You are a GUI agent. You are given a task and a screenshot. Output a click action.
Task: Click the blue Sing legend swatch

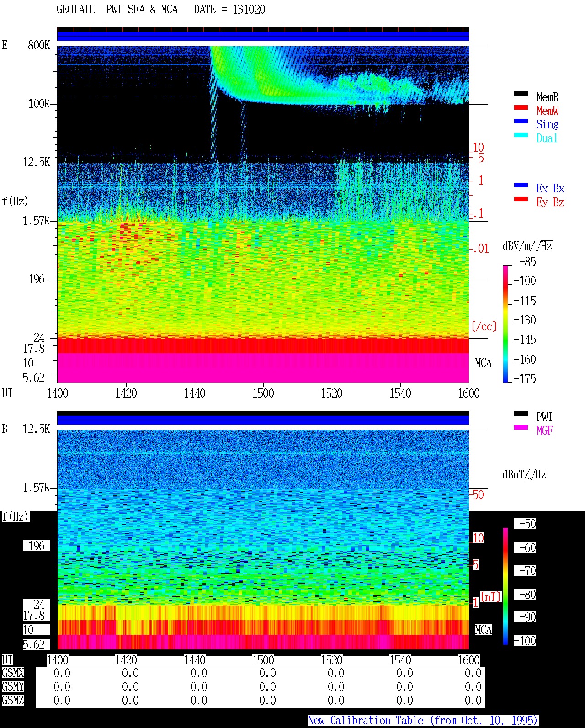click(521, 121)
